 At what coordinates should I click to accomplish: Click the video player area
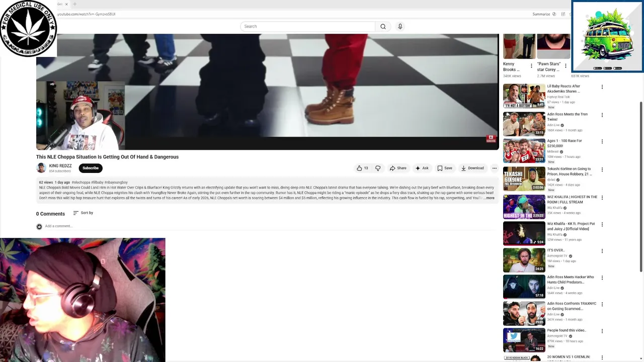click(267, 92)
